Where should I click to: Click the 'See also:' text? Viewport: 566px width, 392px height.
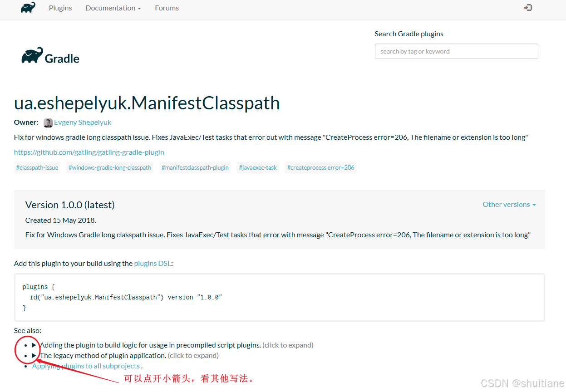tap(28, 331)
